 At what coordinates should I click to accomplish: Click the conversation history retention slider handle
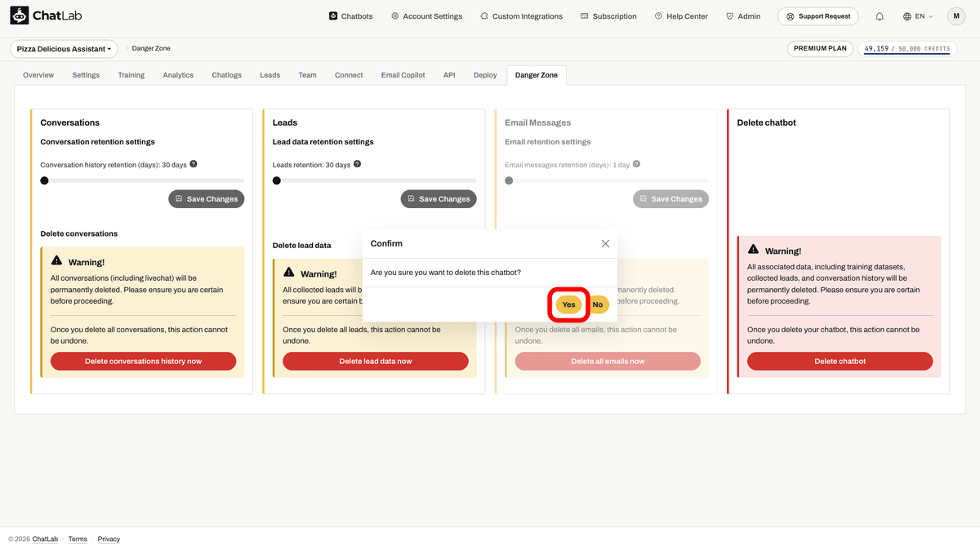click(x=45, y=180)
